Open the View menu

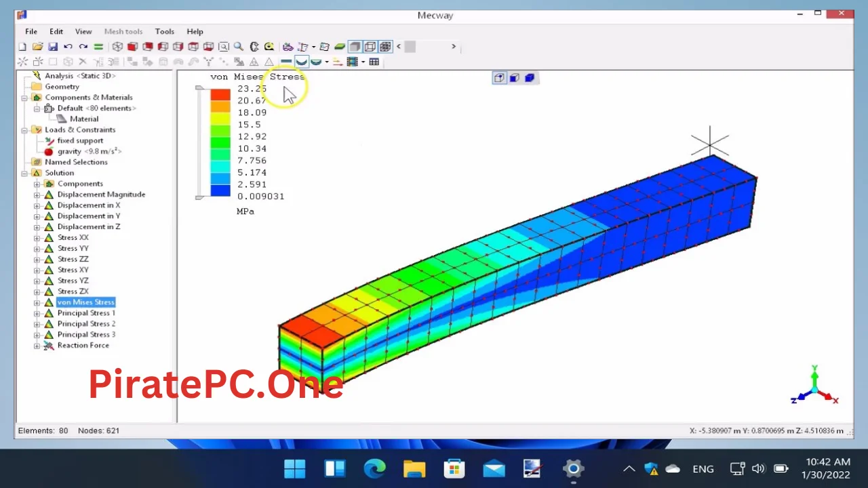coord(83,31)
